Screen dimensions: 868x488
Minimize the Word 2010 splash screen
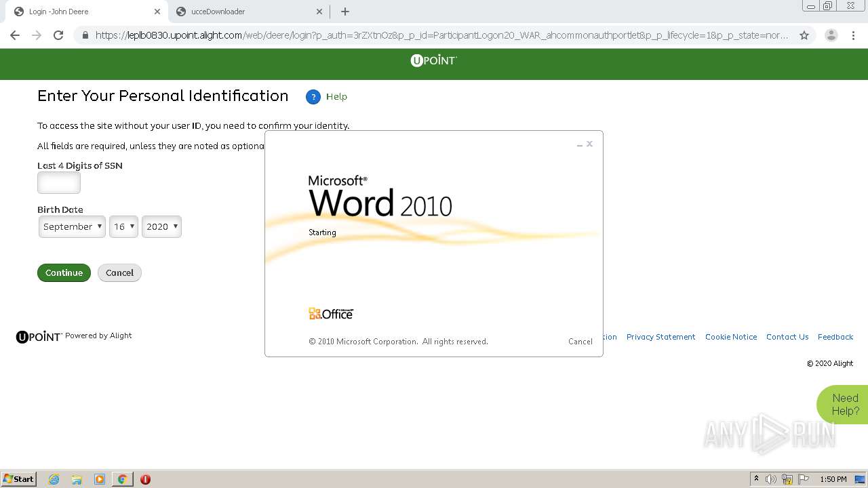[579, 144]
